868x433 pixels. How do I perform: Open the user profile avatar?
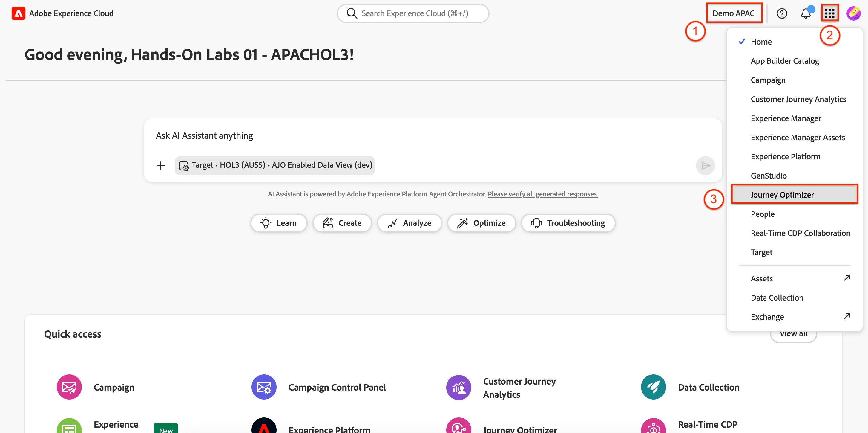(x=853, y=13)
